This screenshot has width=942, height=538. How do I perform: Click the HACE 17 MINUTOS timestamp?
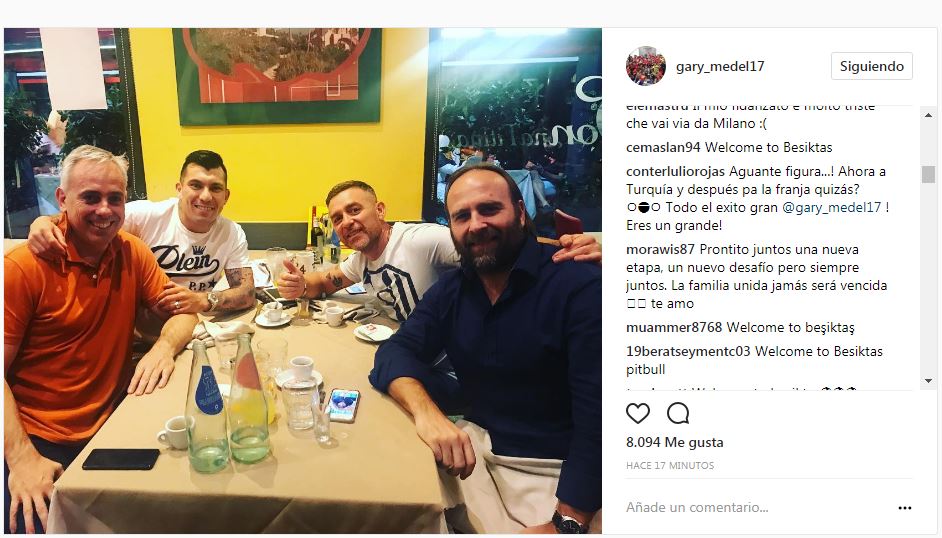[670, 465]
